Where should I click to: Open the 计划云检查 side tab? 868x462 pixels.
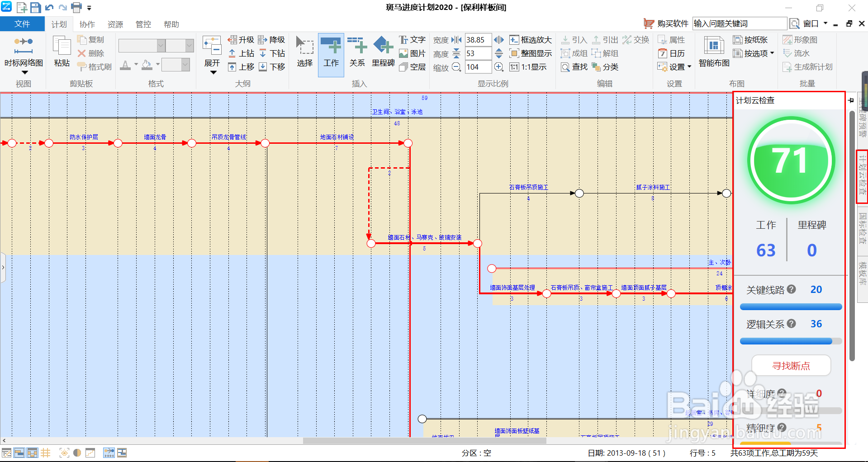click(863, 176)
